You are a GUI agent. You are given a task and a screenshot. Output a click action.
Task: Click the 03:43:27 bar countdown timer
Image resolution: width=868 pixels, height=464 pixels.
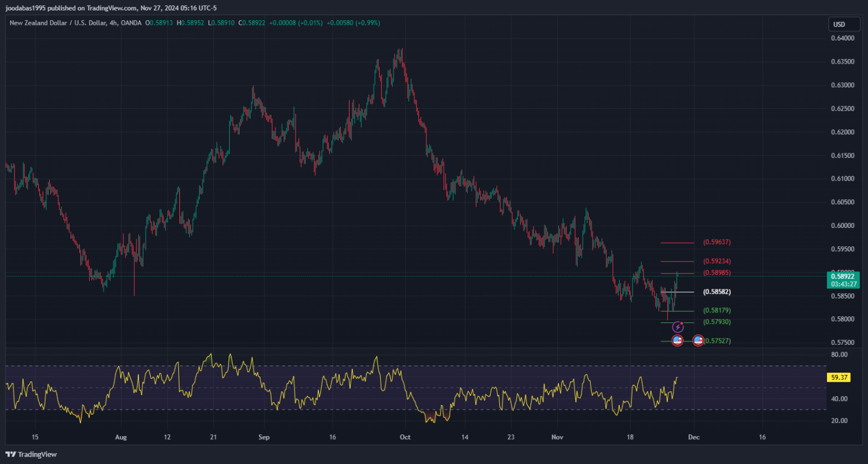[x=843, y=284]
